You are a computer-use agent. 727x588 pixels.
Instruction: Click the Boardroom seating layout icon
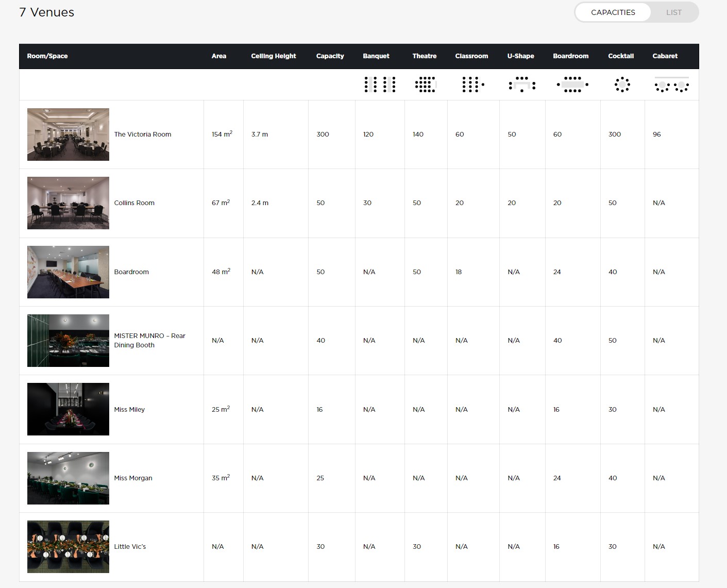572,85
